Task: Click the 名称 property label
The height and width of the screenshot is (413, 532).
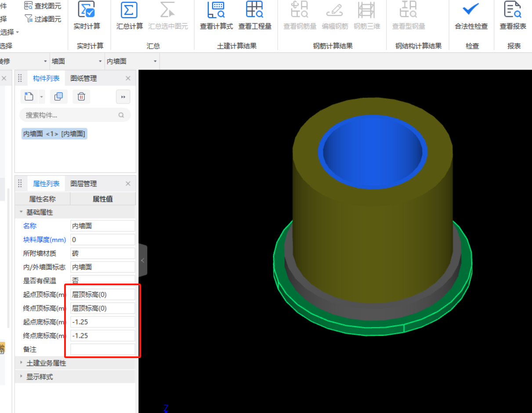Action: click(x=30, y=226)
